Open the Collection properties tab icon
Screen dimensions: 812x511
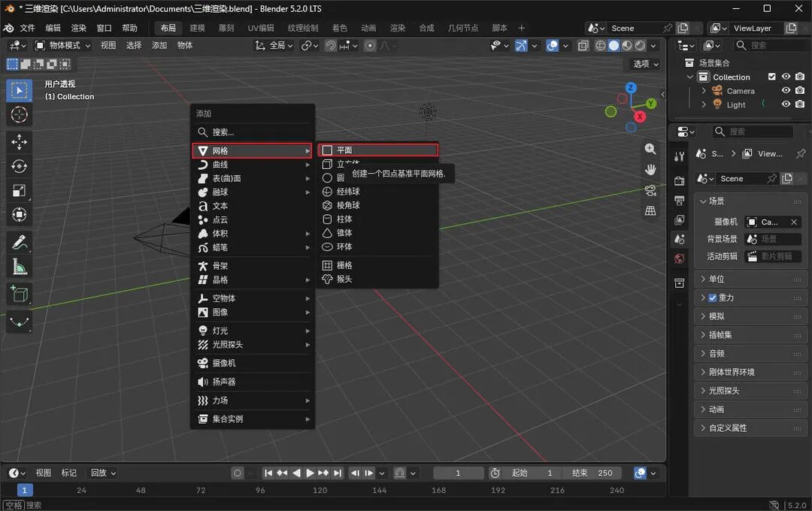[680, 283]
